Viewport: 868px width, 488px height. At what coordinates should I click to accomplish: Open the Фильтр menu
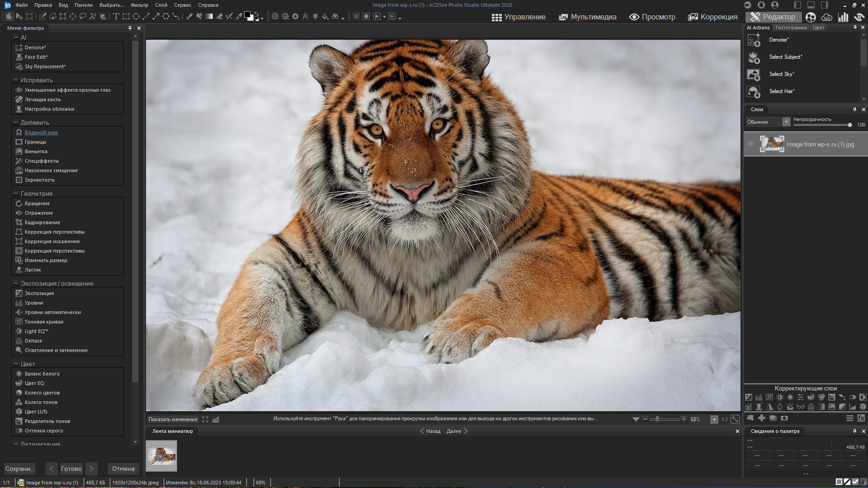(139, 5)
